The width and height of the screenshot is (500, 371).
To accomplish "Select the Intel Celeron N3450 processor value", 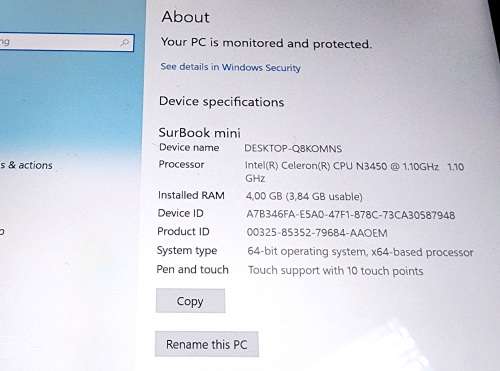I will 354,172.
